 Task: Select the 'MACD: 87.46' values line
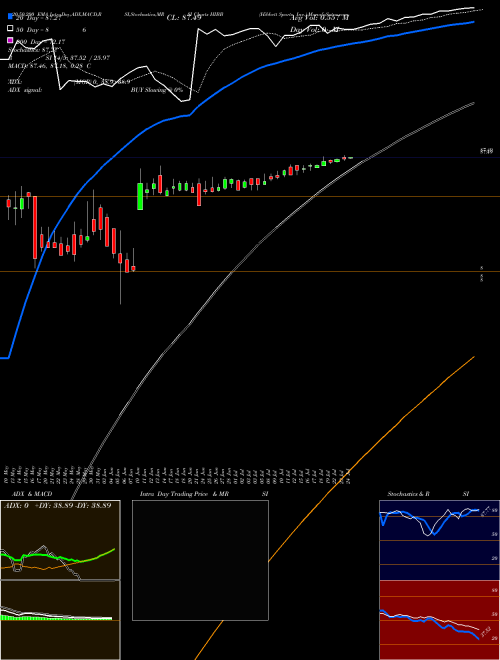(x=49, y=66)
